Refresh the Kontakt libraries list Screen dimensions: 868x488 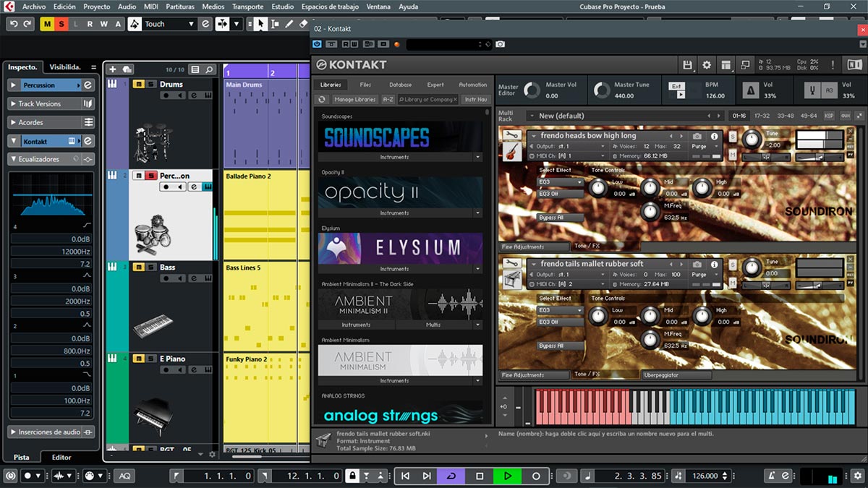point(323,99)
